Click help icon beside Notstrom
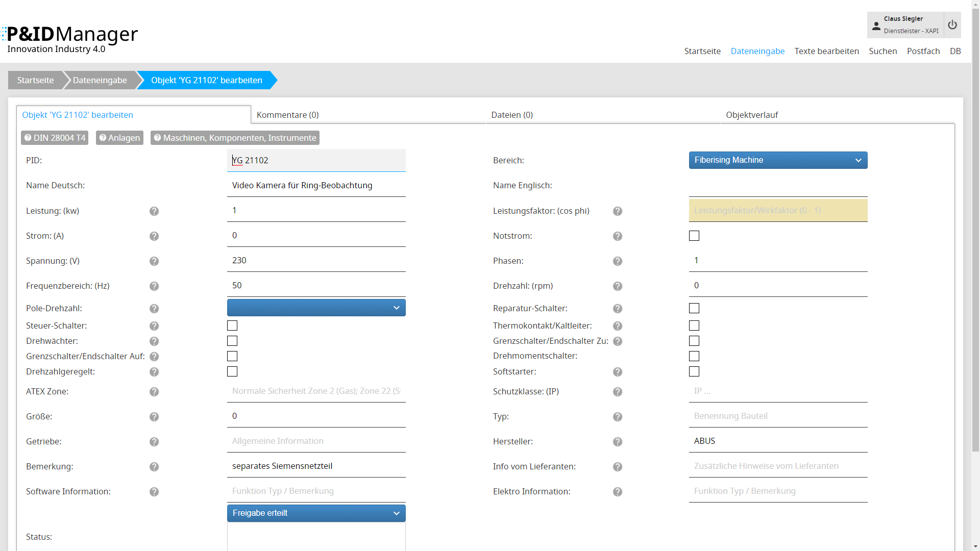Viewport: 980px width, 551px height. [618, 236]
